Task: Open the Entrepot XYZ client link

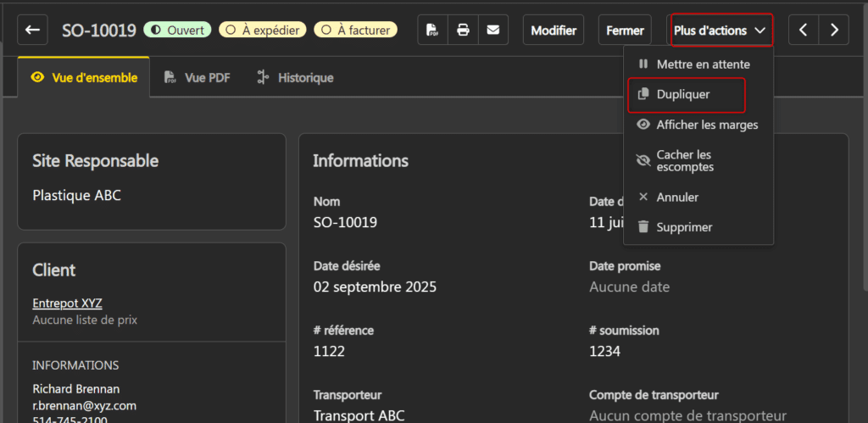Action: (x=67, y=303)
